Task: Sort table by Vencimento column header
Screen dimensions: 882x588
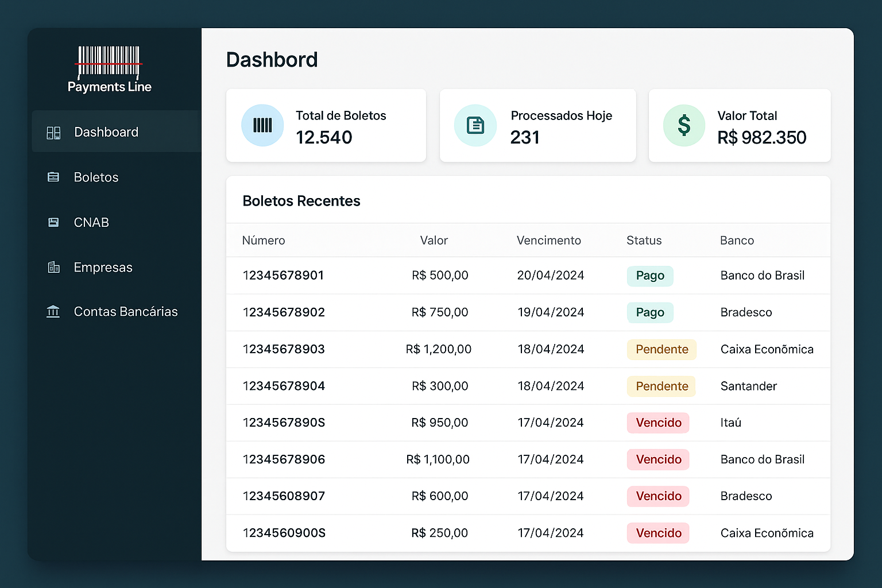Action: [x=548, y=240]
